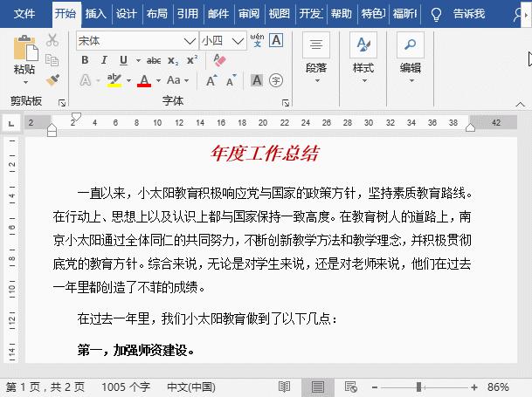Click the right indent ruler marker
The width and height of the screenshot is (532, 397).
point(470,127)
